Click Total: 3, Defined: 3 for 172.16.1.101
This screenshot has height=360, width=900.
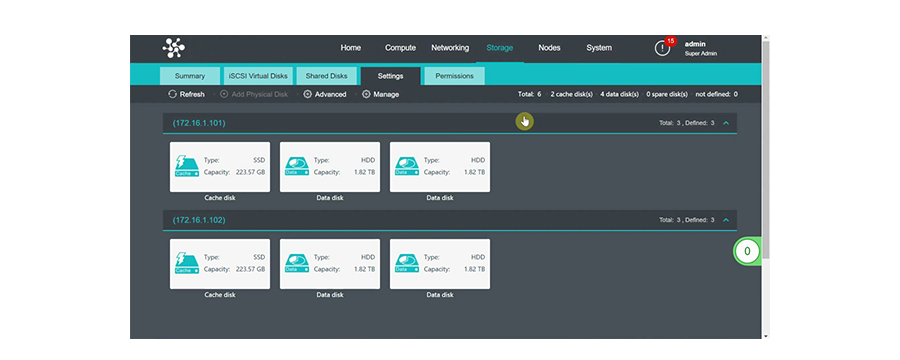(686, 123)
